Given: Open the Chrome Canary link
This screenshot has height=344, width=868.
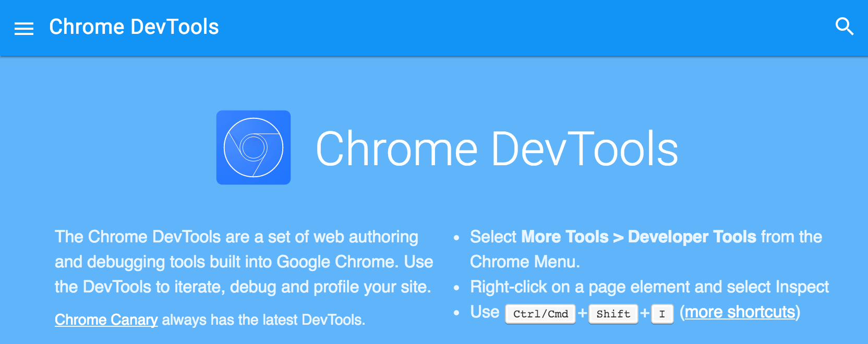Looking at the screenshot, I should pyautogui.click(x=106, y=320).
